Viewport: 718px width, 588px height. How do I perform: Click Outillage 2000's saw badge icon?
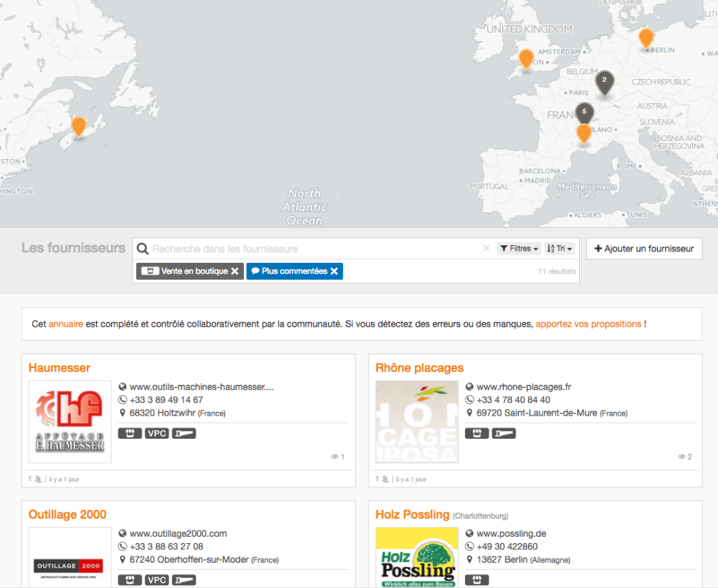click(x=184, y=580)
